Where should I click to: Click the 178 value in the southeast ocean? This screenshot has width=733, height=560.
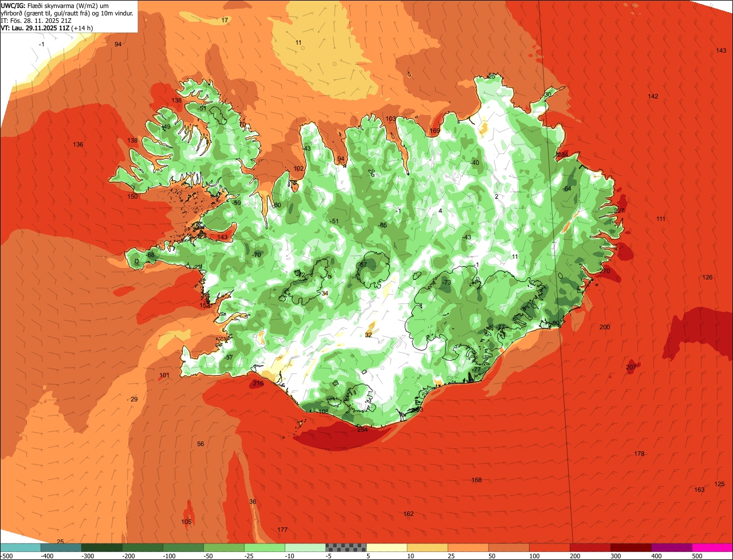pos(639,453)
